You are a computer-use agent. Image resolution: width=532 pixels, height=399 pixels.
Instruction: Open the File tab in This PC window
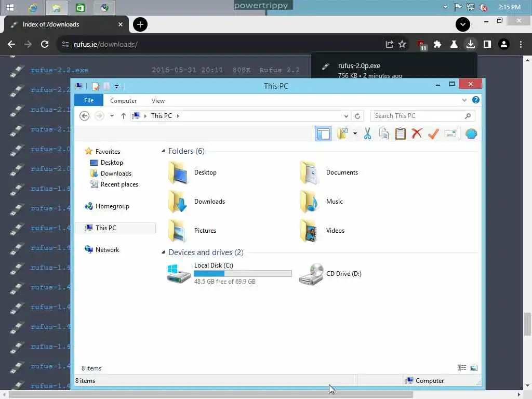[88, 100]
